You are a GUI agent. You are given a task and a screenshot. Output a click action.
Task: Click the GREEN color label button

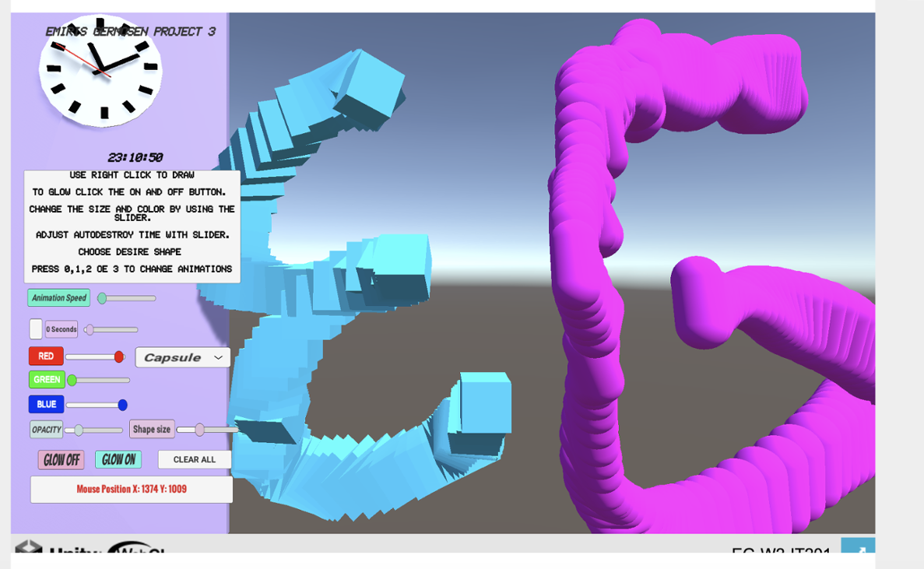click(46, 380)
